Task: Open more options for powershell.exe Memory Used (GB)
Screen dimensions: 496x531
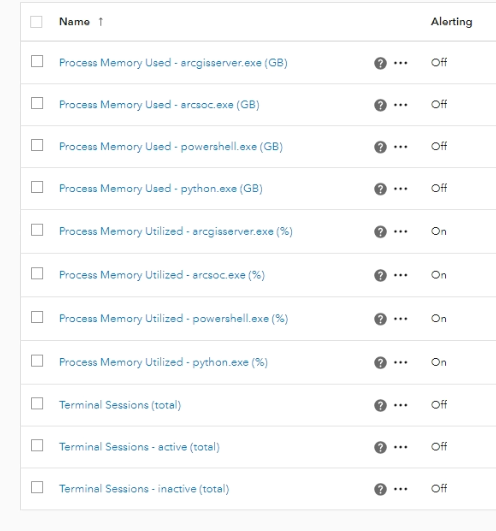Action: pyautogui.click(x=401, y=147)
